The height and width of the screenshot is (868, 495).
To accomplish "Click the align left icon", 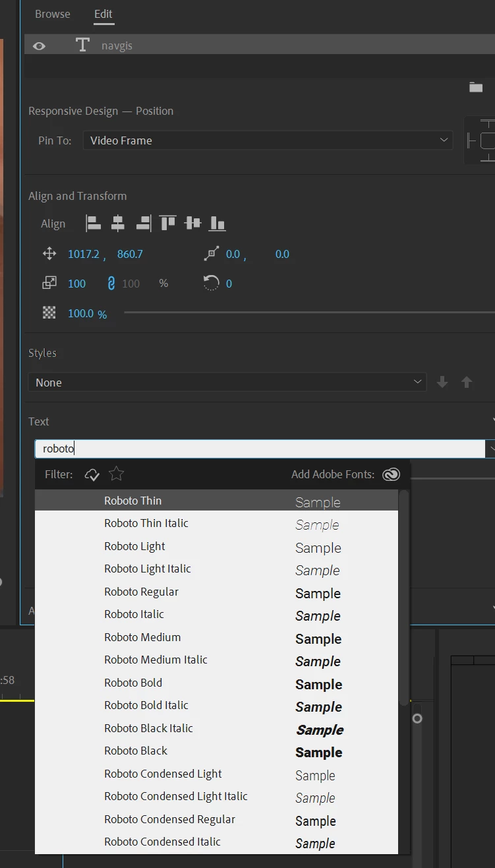I will [x=94, y=224].
